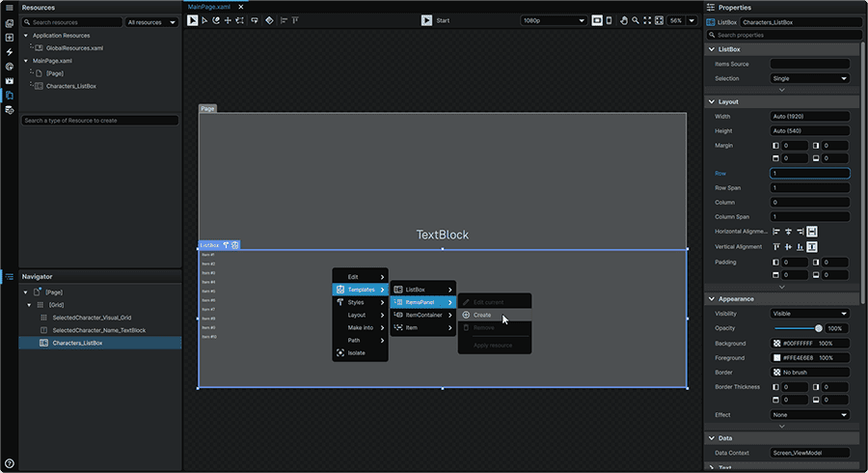Collapse the ListBox properties section
This screenshot has width=868, height=473.
point(712,49)
